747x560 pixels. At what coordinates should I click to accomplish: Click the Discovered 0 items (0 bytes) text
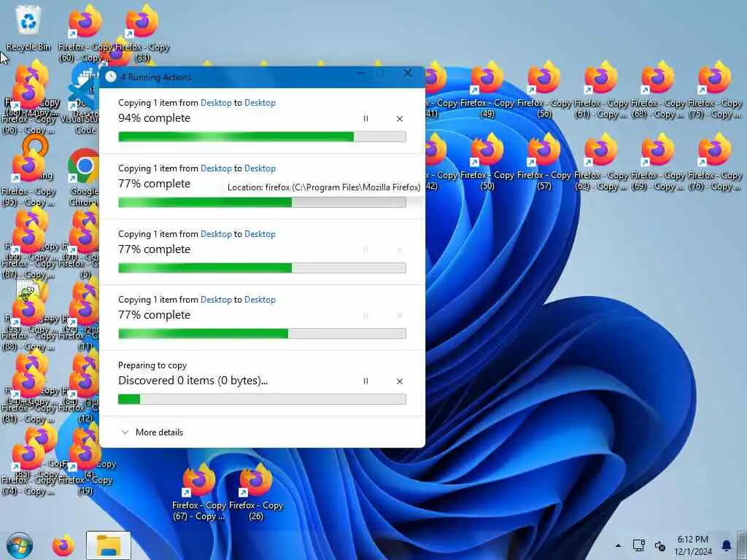coord(193,381)
